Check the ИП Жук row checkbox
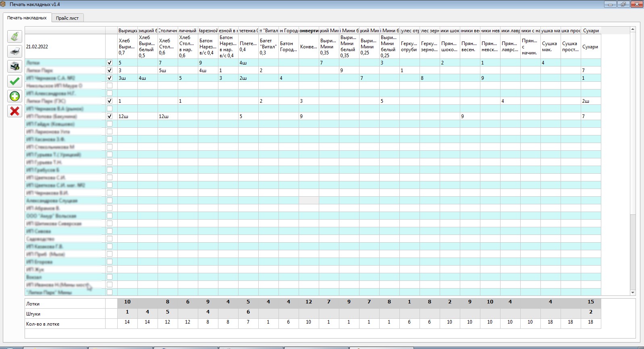Viewport: 644px width, 349px height. point(109,269)
